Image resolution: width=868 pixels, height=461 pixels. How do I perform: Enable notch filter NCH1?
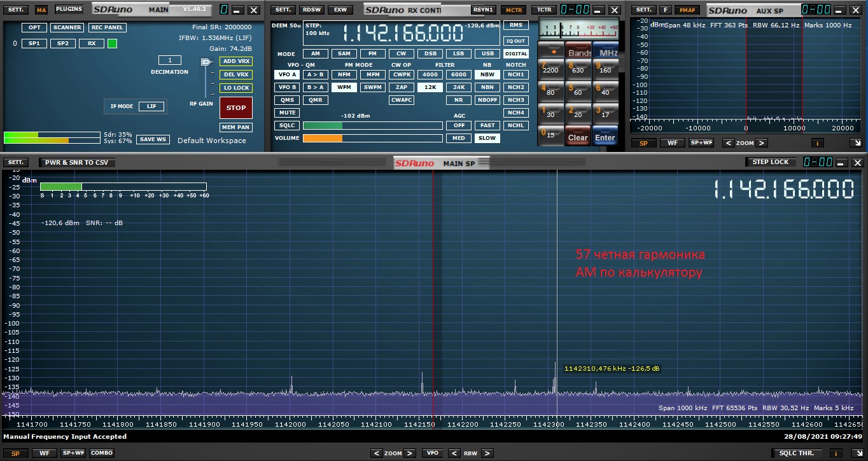pyautogui.click(x=516, y=74)
